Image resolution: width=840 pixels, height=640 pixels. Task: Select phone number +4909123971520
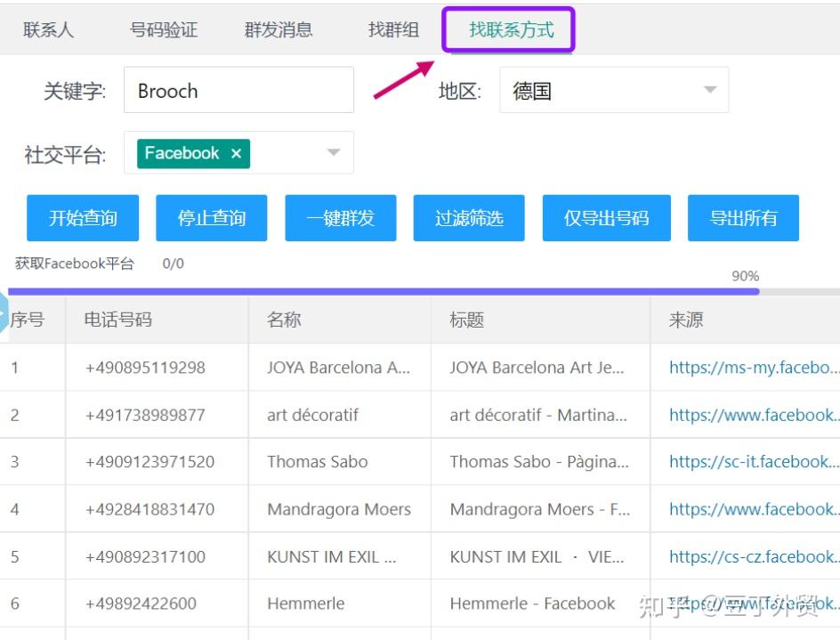(x=150, y=461)
